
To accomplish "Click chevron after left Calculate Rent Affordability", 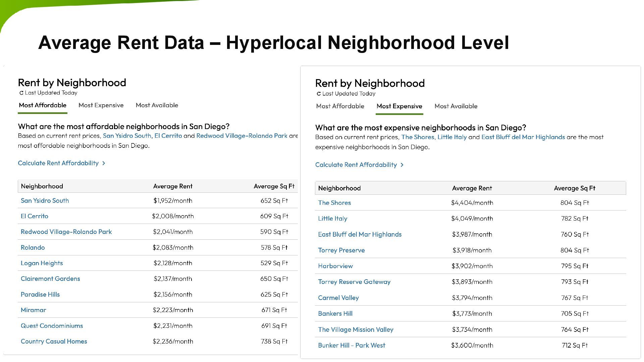I will coord(104,163).
